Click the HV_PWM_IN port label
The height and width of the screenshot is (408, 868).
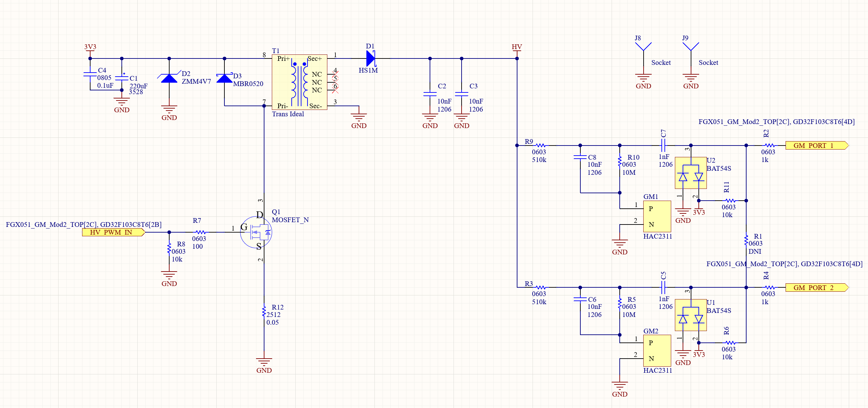pyautogui.click(x=113, y=232)
